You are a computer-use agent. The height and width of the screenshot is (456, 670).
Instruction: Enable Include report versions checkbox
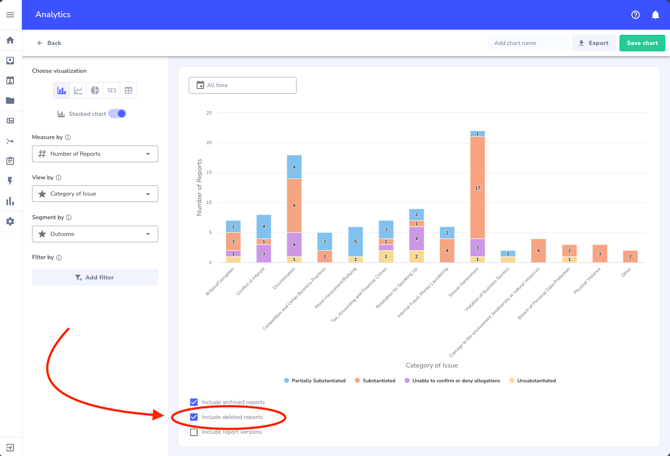coord(194,432)
